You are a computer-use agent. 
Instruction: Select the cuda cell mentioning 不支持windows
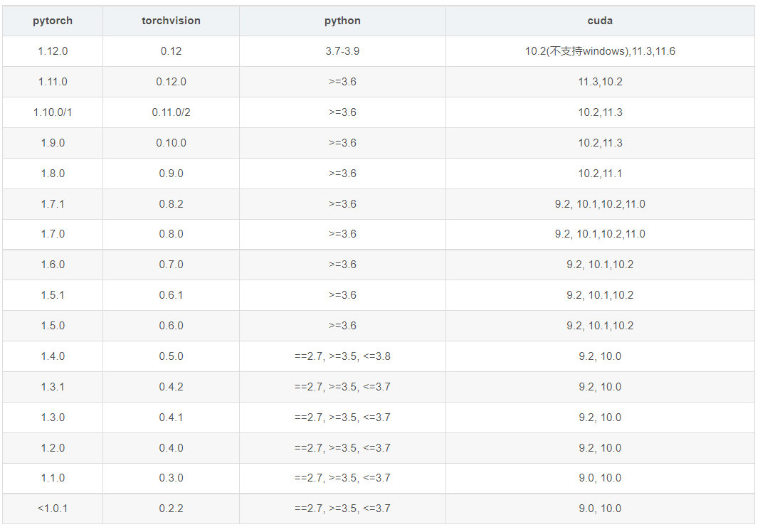point(600,51)
